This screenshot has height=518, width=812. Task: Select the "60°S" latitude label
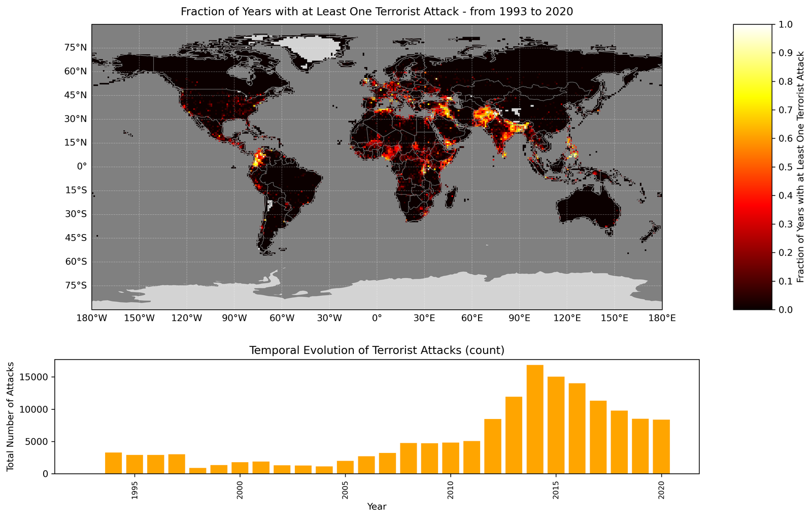[75, 262]
